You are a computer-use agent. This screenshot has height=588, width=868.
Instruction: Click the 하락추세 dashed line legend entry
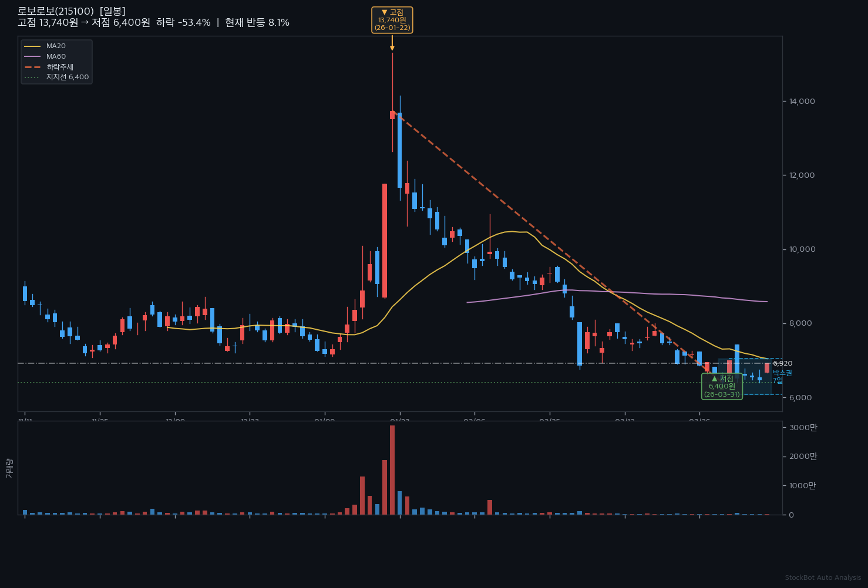tap(59, 67)
